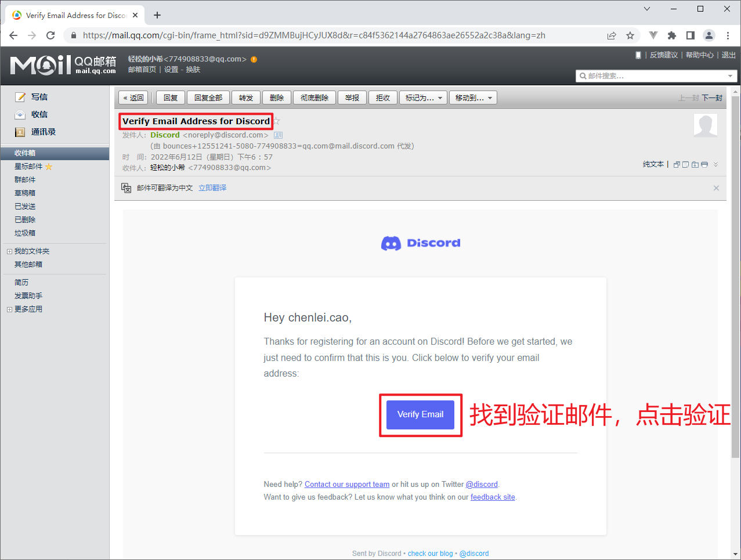Star this email next to the subject
The width and height of the screenshot is (741, 560).
[277, 121]
